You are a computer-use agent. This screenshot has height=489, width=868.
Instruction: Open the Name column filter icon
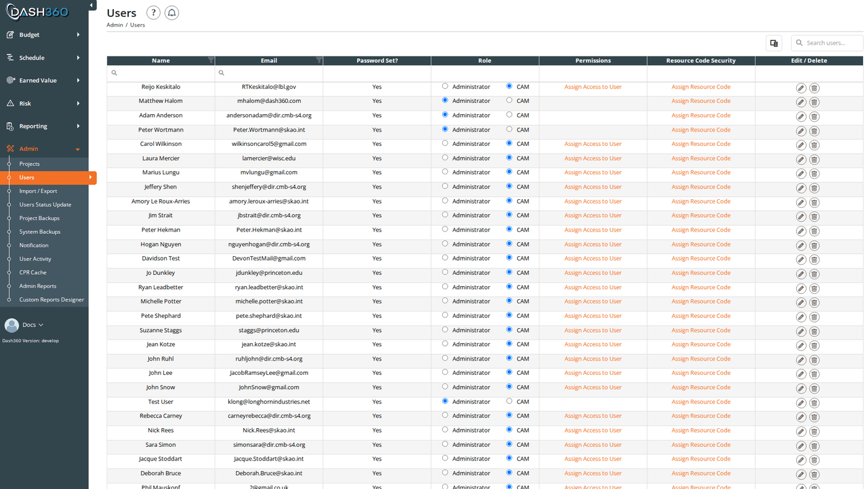(x=211, y=60)
